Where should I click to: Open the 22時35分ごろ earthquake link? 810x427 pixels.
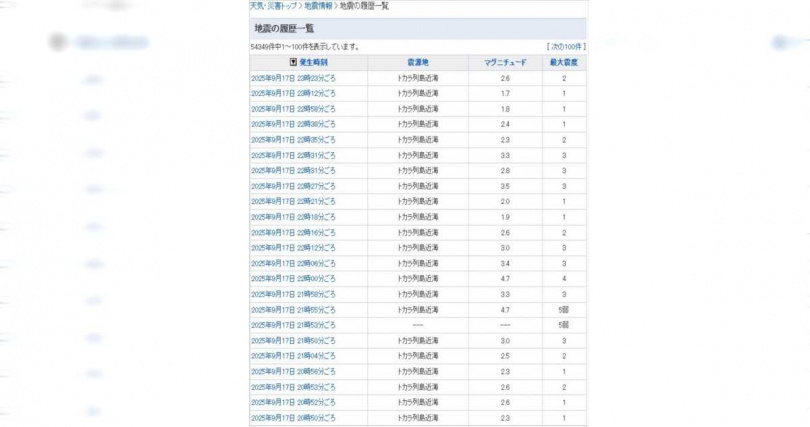(293, 140)
